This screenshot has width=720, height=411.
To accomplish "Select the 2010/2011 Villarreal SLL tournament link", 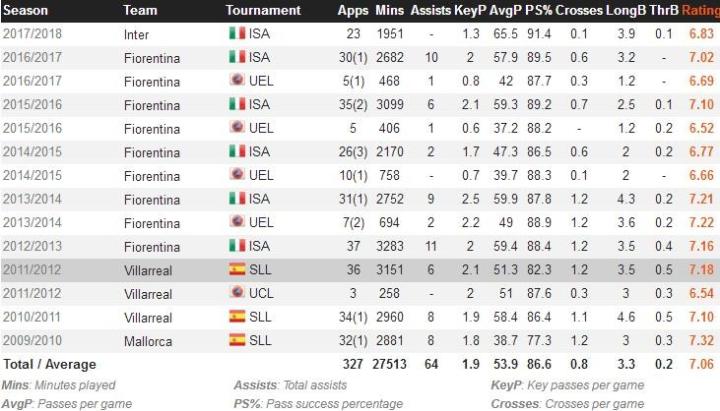I will point(259,317).
